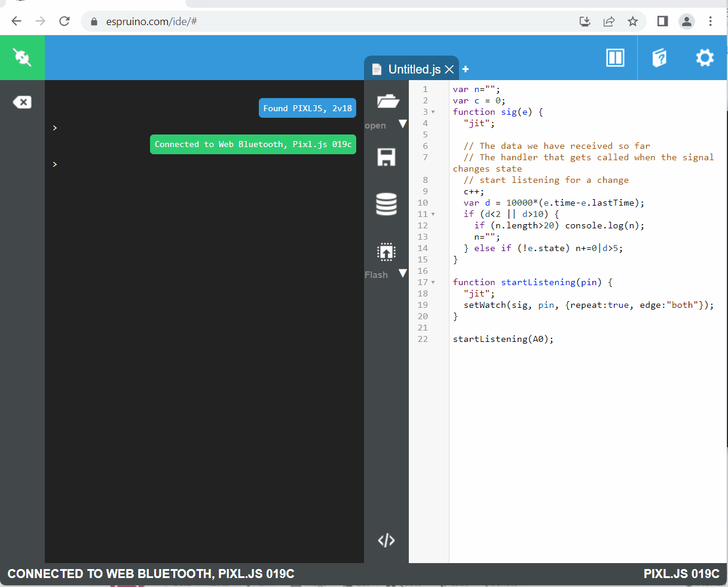Go back in the browser
Screen dimensions: 728x587
[x=16, y=22]
